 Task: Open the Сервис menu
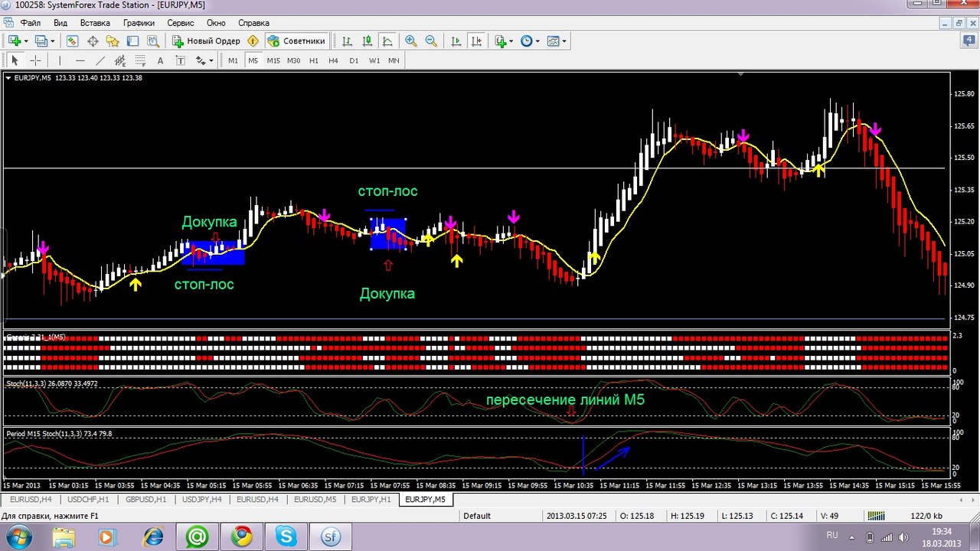181,23
